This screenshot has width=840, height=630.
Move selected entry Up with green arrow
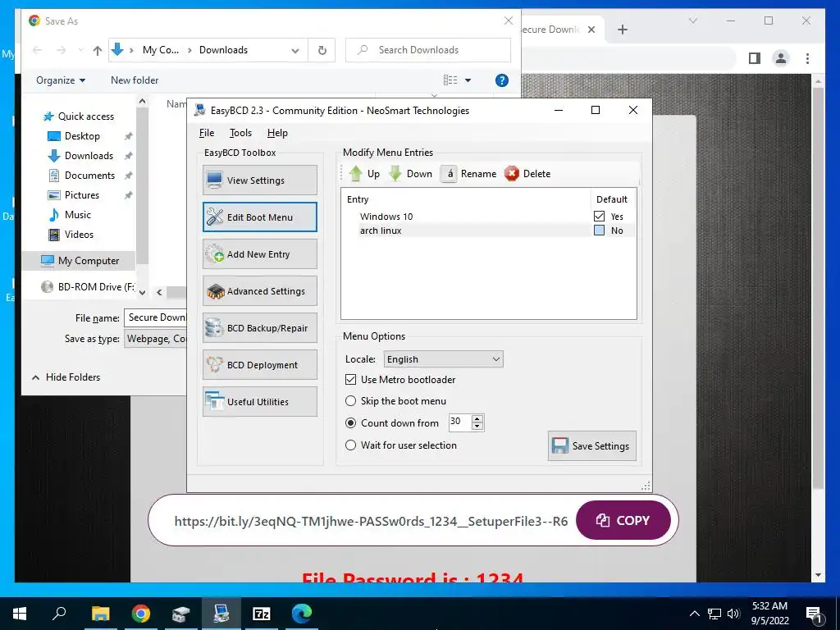tap(364, 174)
